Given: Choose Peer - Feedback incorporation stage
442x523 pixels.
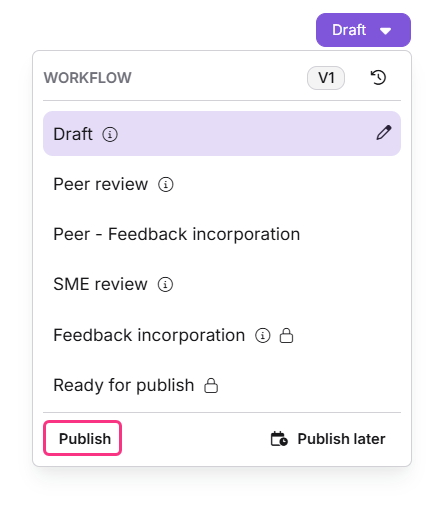Looking at the screenshot, I should 222,234.
